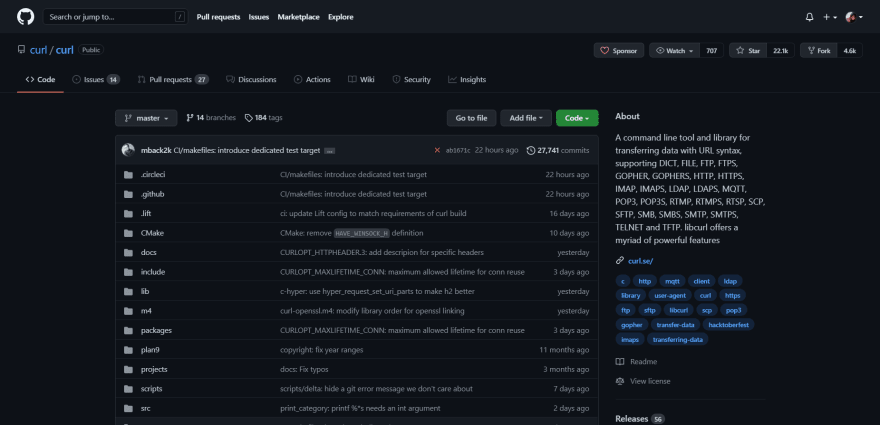View the 184 tags link
Screen dimensions: 880x425
pos(264,118)
